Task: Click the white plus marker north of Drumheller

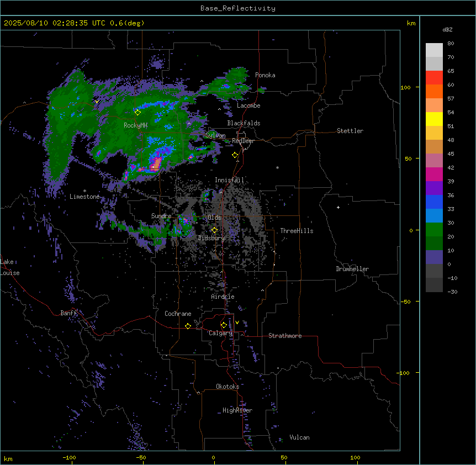Action: pos(338,207)
